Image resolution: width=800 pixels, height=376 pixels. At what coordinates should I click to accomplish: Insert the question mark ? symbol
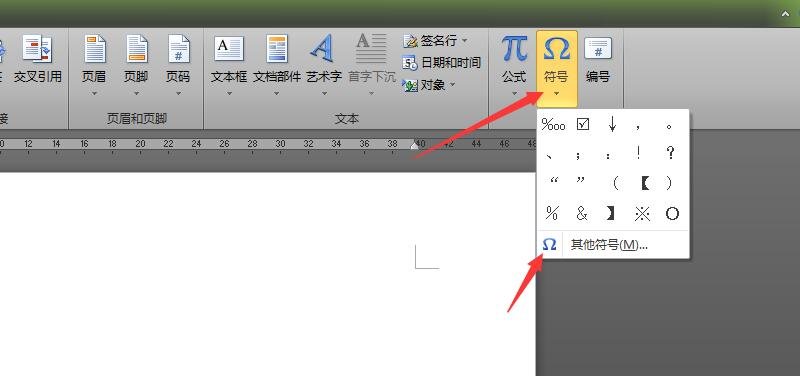click(x=671, y=153)
